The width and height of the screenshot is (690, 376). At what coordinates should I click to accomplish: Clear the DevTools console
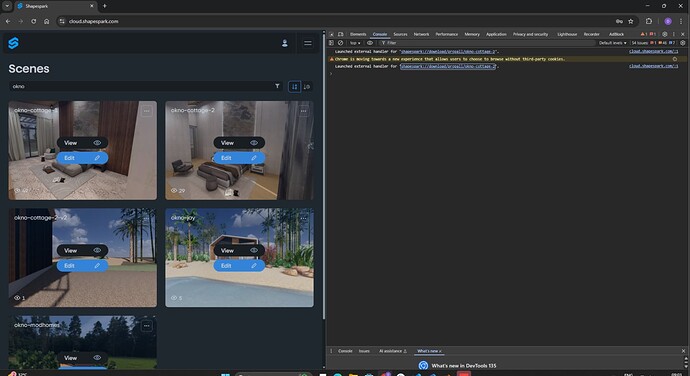340,43
